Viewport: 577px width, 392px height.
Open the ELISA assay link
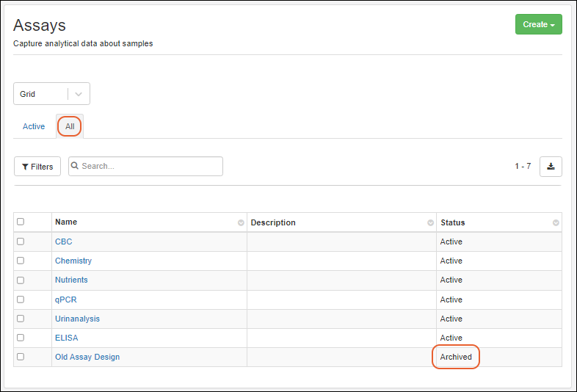tap(66, 338)
